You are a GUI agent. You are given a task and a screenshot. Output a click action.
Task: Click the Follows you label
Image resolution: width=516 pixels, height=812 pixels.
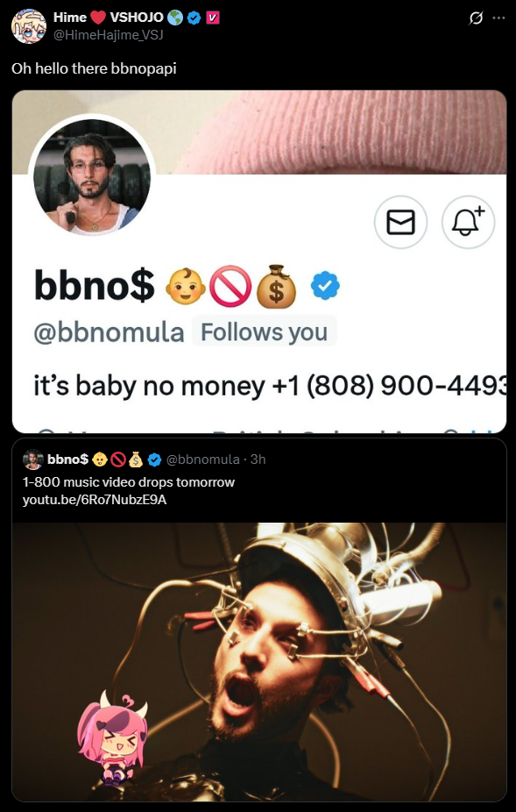coord(264,332)
